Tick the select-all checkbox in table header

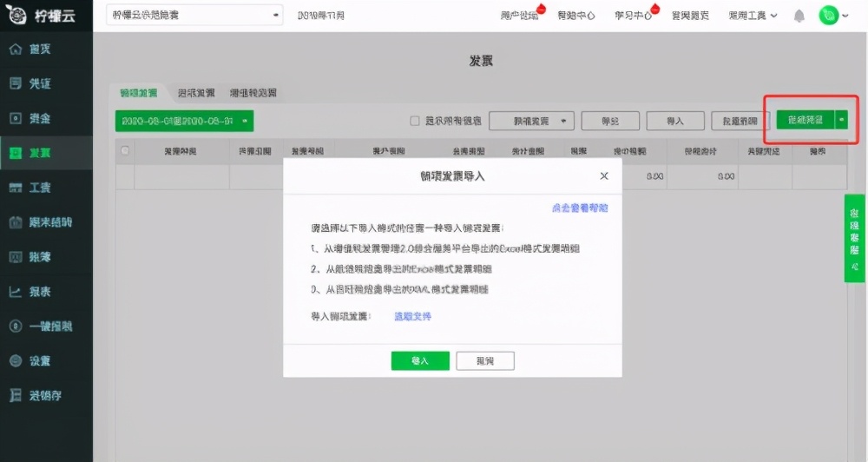coord(124,151)
